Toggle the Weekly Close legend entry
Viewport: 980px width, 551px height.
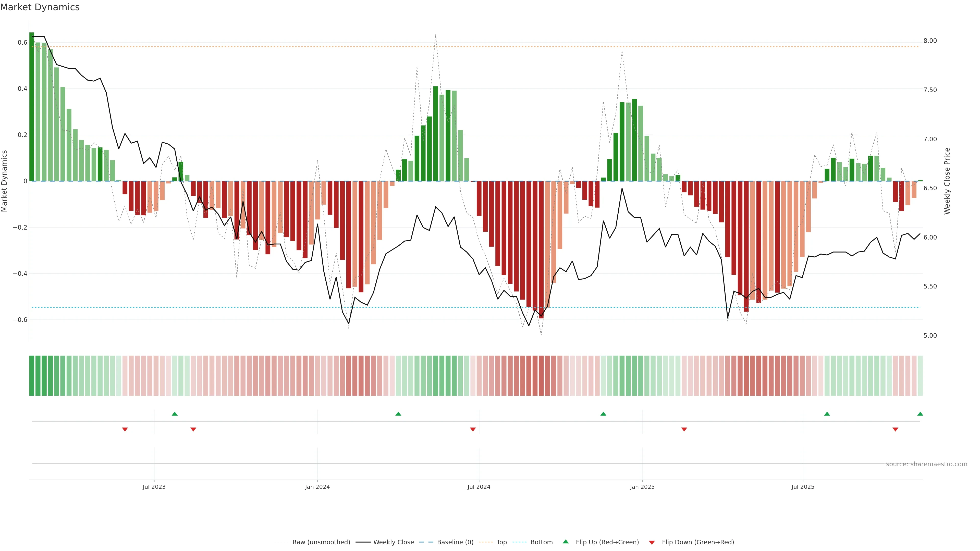click(393, 542)
